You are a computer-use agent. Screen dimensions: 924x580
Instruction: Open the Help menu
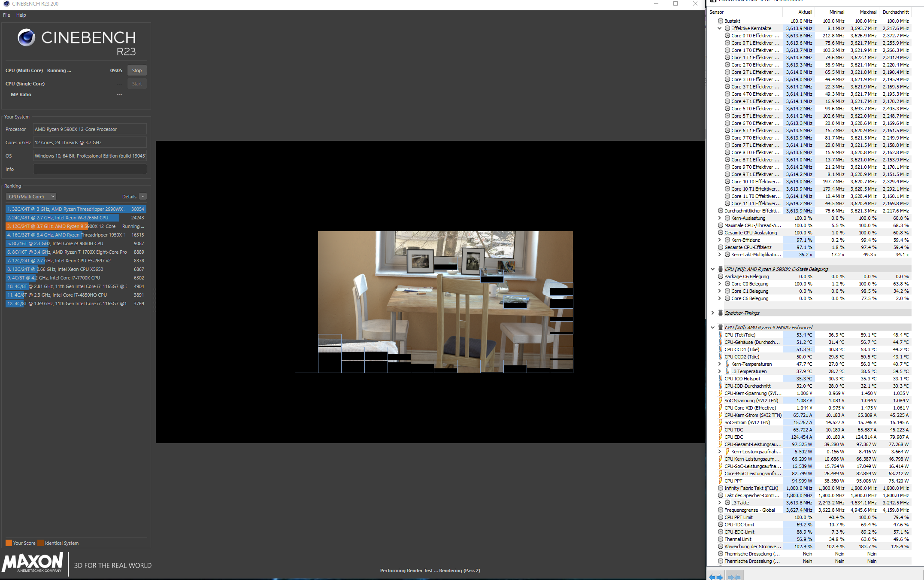[21, 15]
